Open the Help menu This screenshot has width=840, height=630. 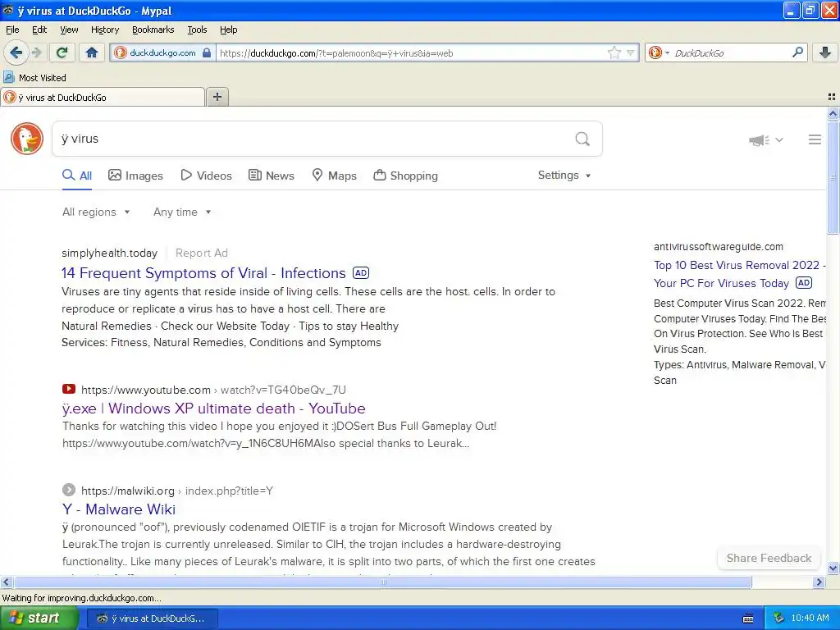tap(229, 30)
